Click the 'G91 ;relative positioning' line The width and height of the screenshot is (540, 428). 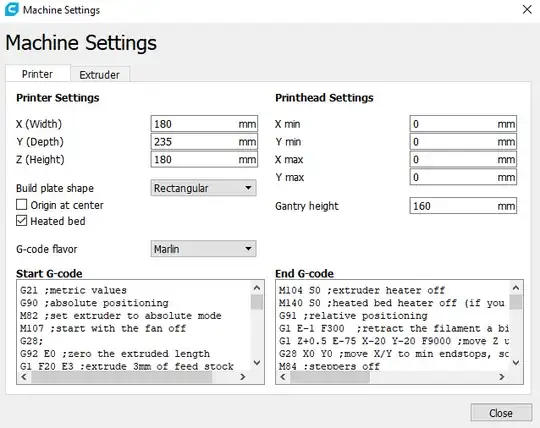coord(353,316)
